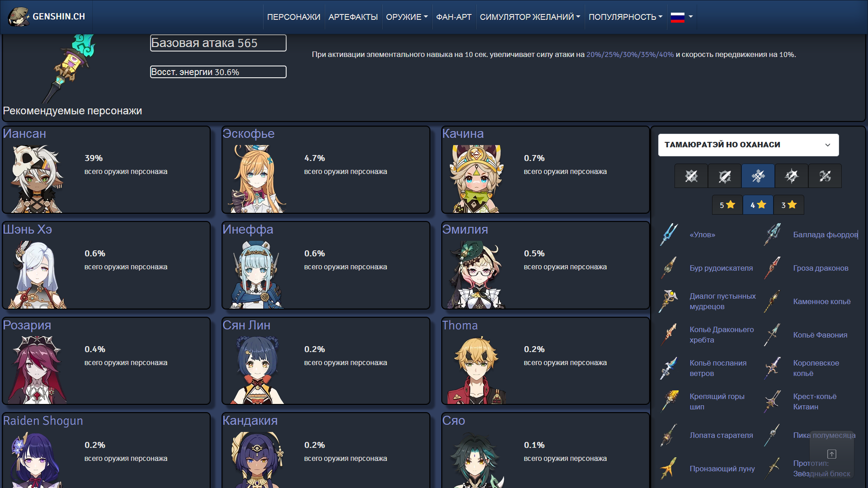
Task: Click the scroll-to-top arrow button
Action: (832, 454)
